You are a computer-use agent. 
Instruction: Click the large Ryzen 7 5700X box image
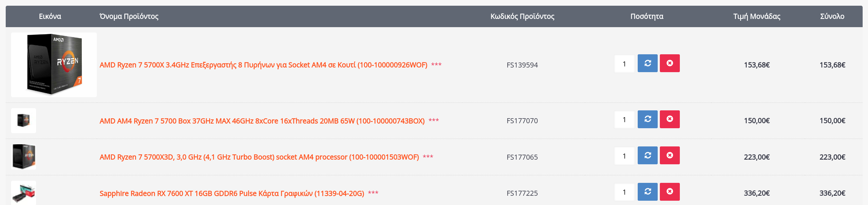click(54, 65)
